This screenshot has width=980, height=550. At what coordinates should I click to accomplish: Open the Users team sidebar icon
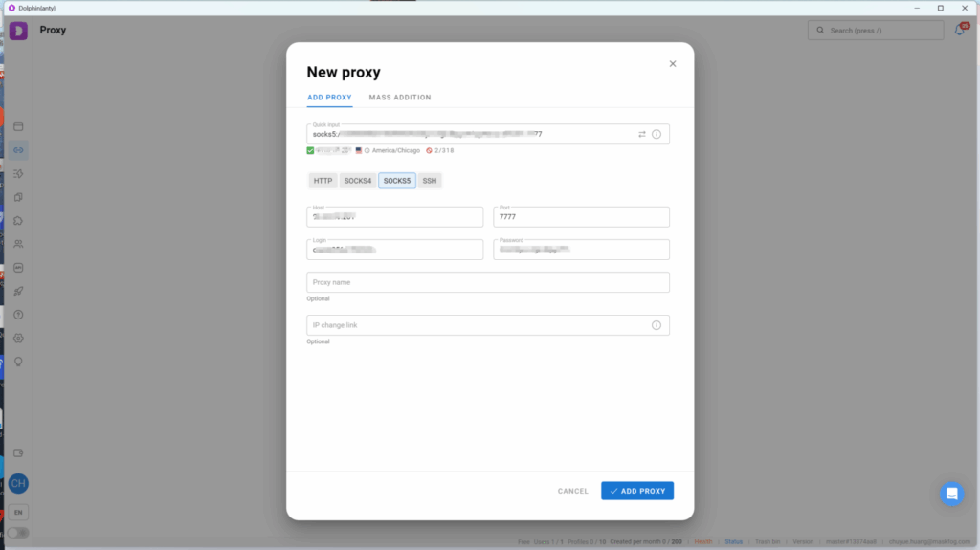click(x=18, y=244)
